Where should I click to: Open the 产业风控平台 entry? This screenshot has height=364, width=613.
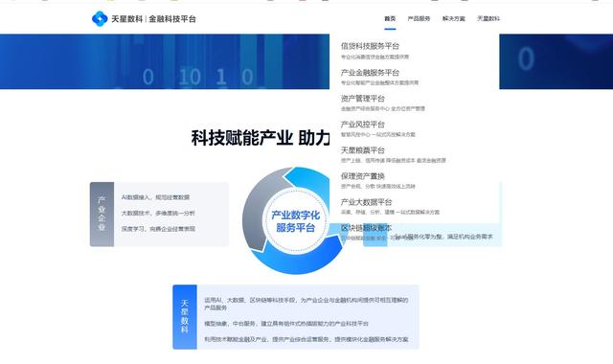pos(363,125)
